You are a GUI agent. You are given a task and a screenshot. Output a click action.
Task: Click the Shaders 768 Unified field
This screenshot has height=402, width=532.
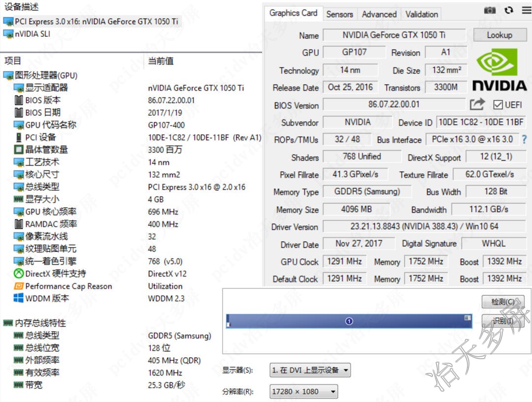point(362,156)
